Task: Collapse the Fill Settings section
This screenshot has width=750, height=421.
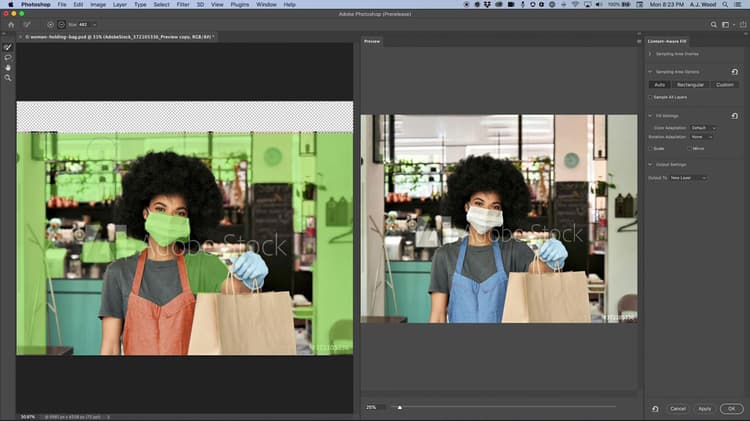Action: tap(650, 116)
